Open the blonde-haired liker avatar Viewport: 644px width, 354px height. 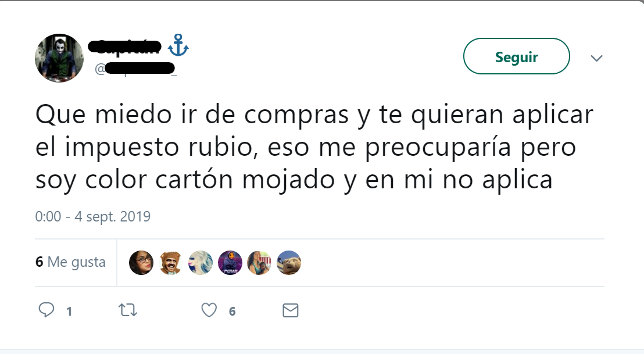click(201, 262)
